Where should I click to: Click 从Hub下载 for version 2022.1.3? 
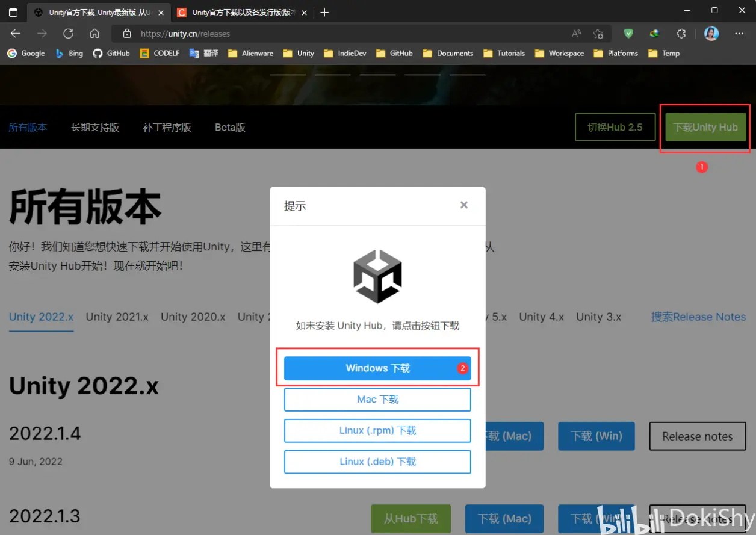pos(411,519)
